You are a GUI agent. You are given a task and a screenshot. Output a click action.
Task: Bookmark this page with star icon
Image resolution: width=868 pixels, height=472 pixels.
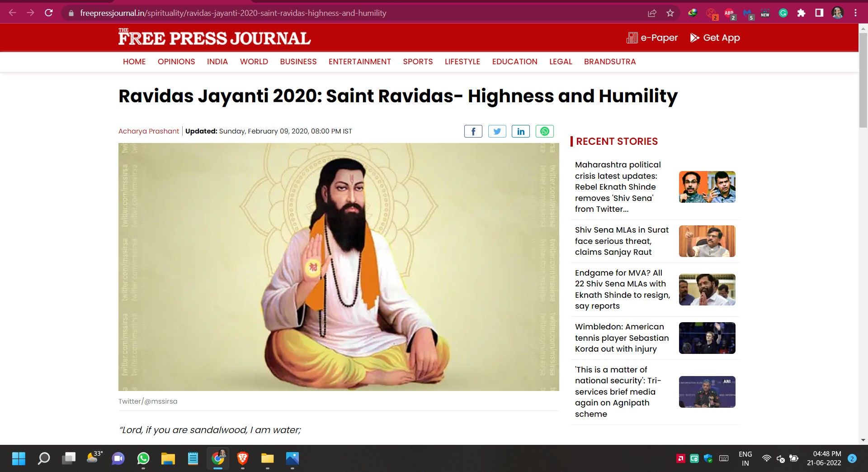(x=670, y=13)
